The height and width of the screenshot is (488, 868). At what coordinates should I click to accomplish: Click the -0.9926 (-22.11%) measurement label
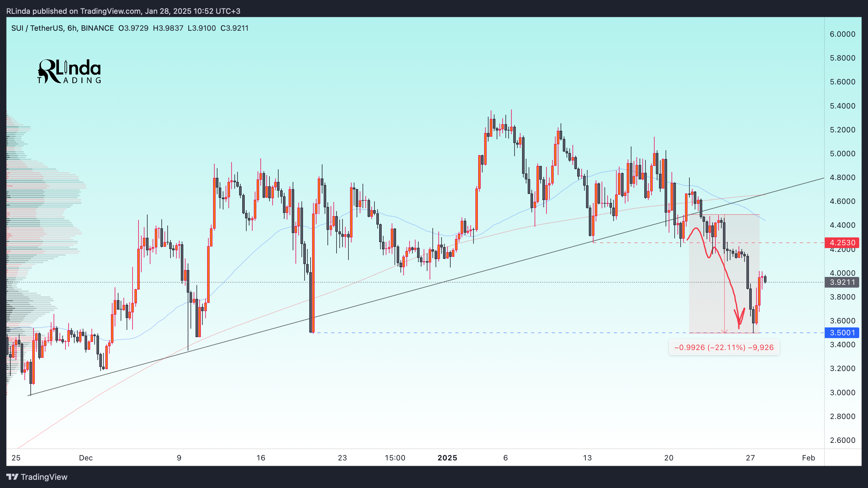coord(724,347)
